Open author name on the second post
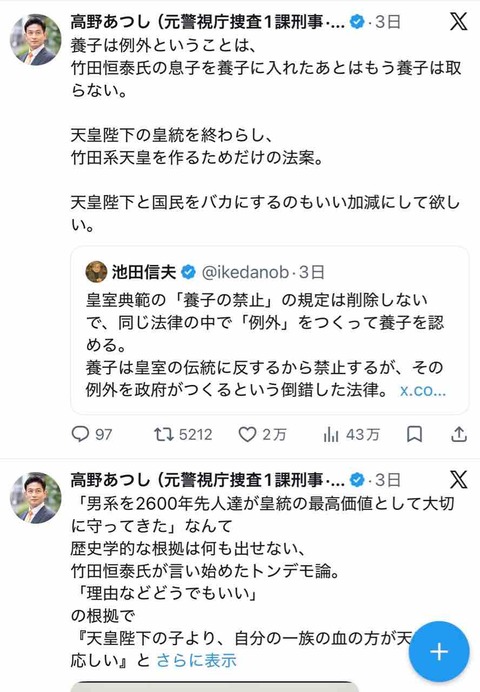Image resolution: width=480 pixels, height=692 pixels. [x=208, y=480]
